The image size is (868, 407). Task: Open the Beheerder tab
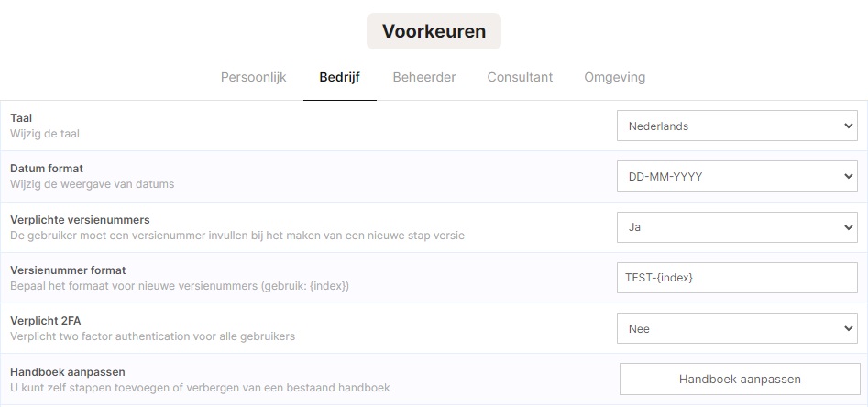(x=424, y=77)
